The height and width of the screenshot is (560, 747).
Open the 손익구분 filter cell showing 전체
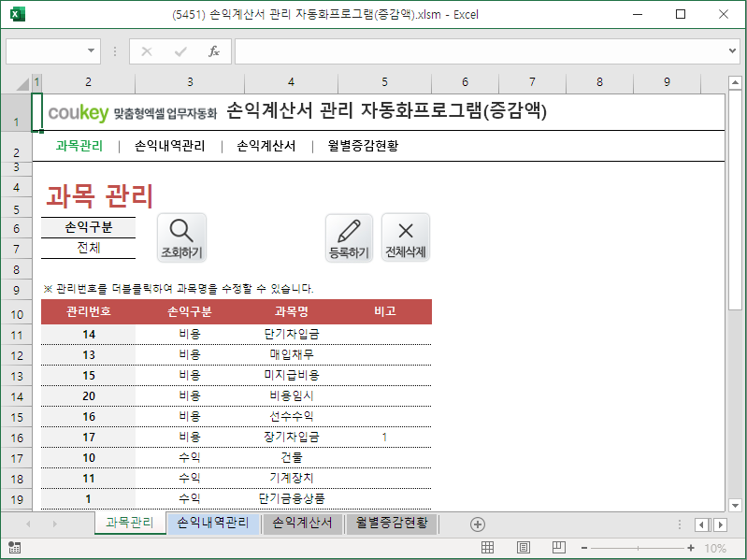[89, 248]
